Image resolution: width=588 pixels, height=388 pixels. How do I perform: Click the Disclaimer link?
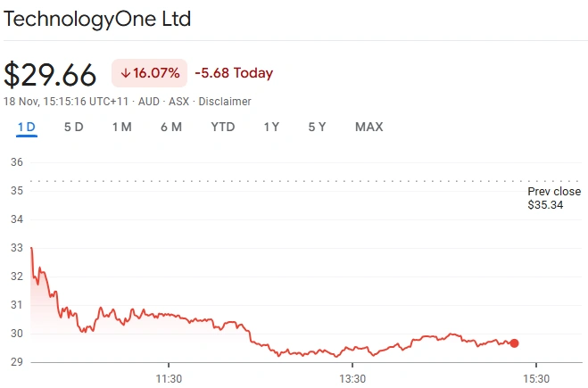pos(225,102)
